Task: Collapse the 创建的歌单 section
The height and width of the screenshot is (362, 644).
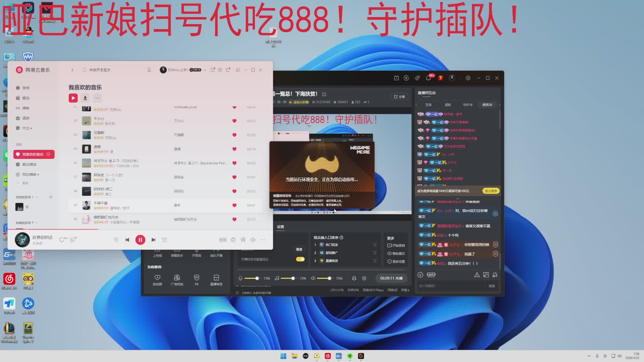Action: 37,197
